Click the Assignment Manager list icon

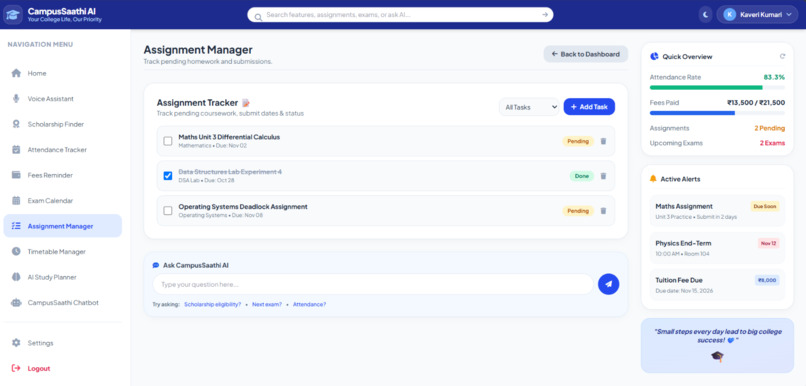tap(16, 226)
